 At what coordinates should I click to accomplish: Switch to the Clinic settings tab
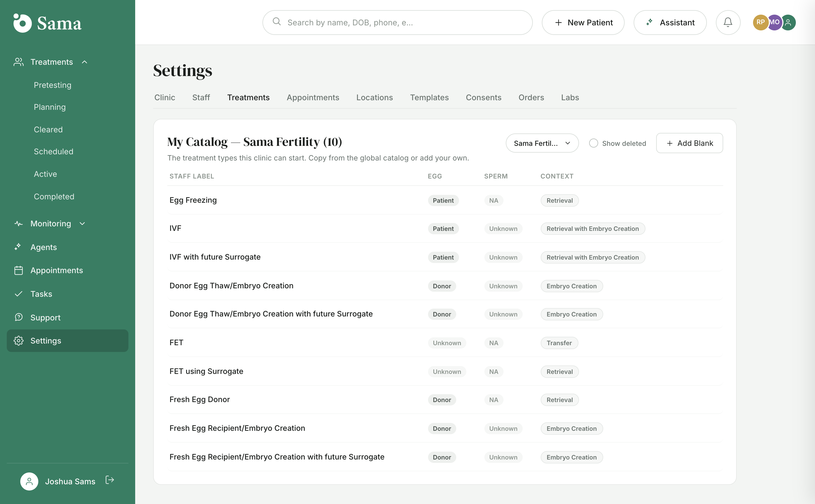(x=165, y=97)
